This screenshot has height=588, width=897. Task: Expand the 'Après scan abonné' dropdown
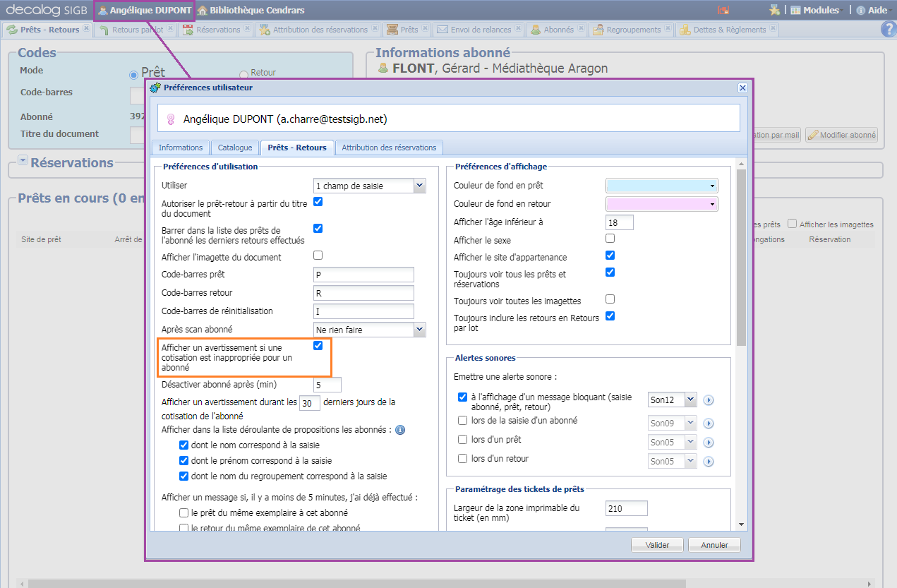[x=419, y=330]
